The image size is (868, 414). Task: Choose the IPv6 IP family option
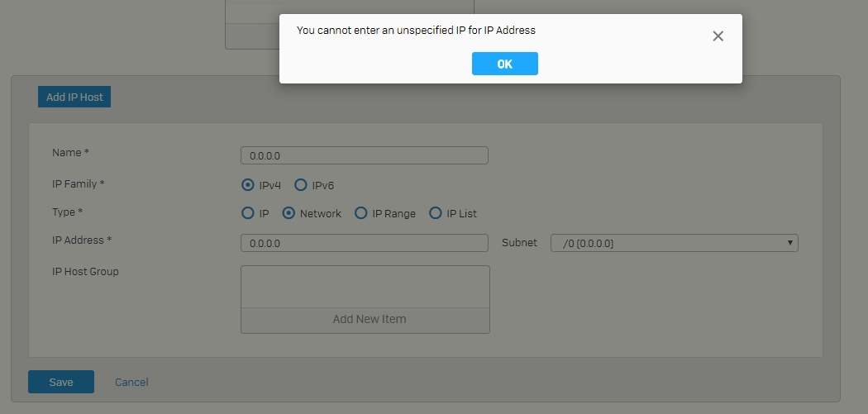point(301,185)
